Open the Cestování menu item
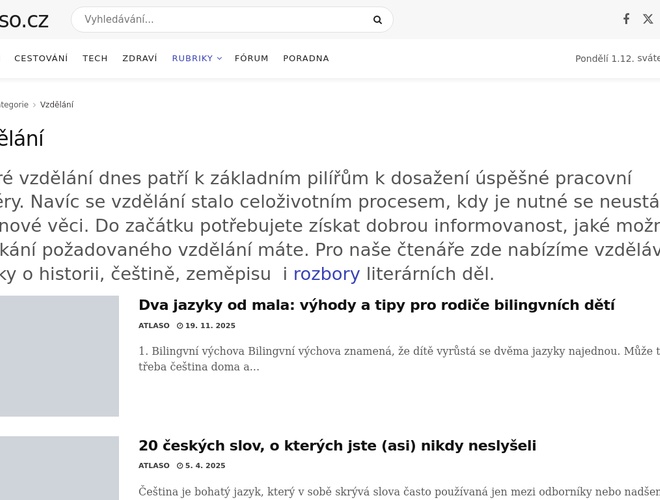 click(41, 58)
